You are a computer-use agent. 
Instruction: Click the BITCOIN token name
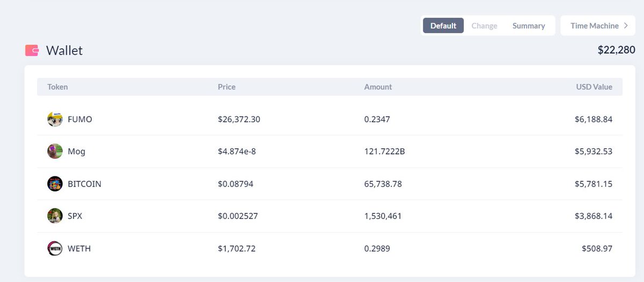pyautogui.click(x=84, y=184)
